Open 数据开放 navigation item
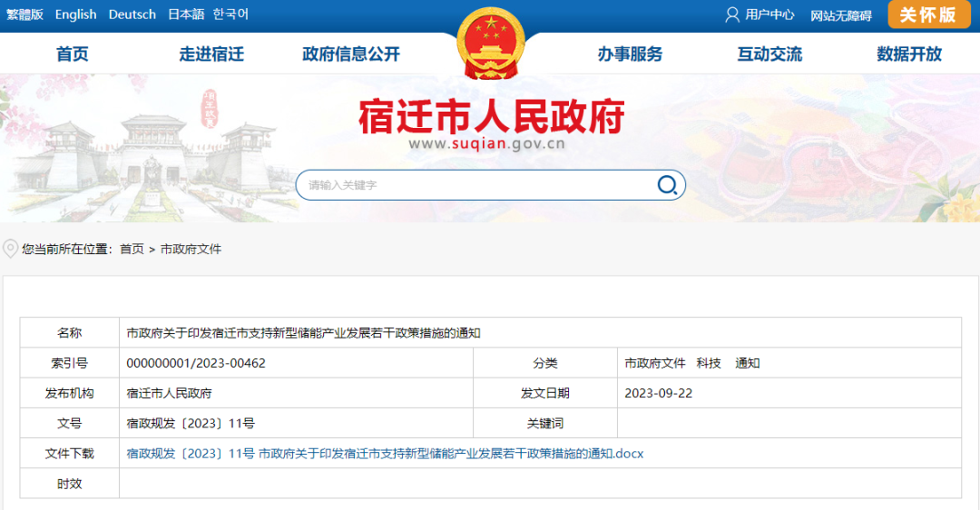980x510 pixels. [x=909, y=54]
